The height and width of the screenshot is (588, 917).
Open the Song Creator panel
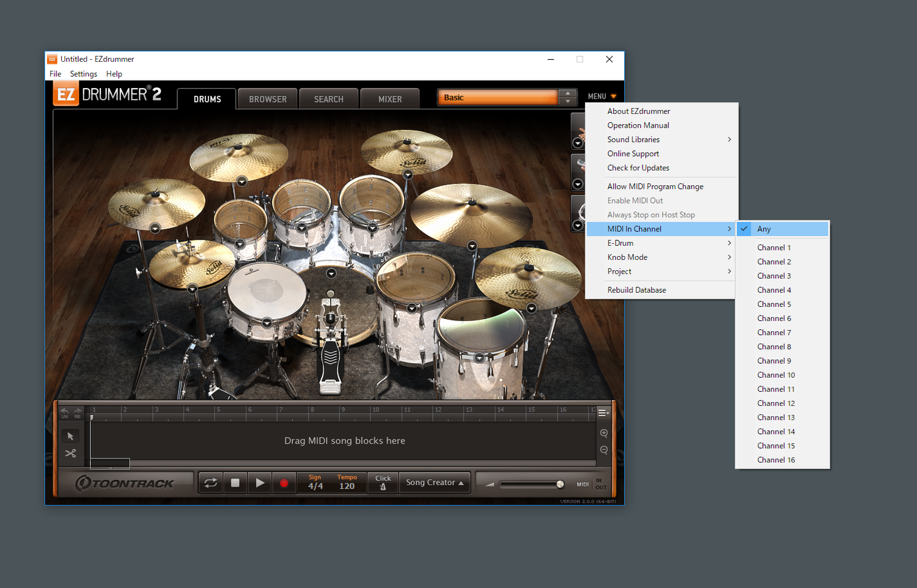pyautogui.click(x=435, y=483)
